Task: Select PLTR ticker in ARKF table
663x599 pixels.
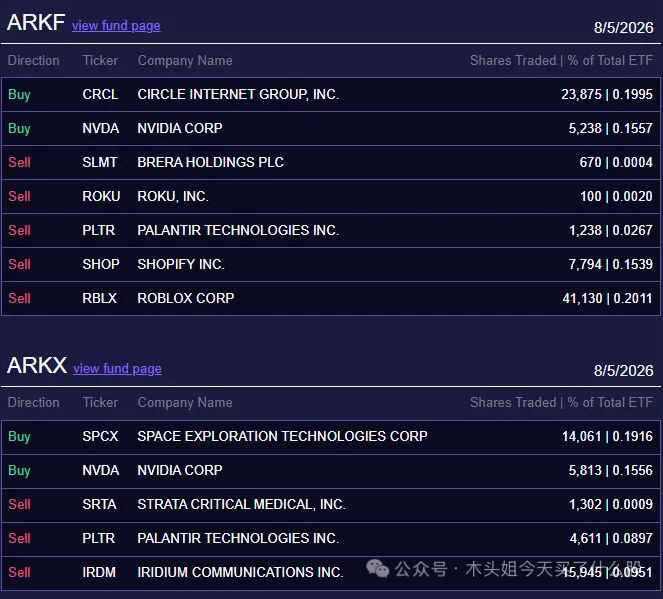Action: [99, 230]
